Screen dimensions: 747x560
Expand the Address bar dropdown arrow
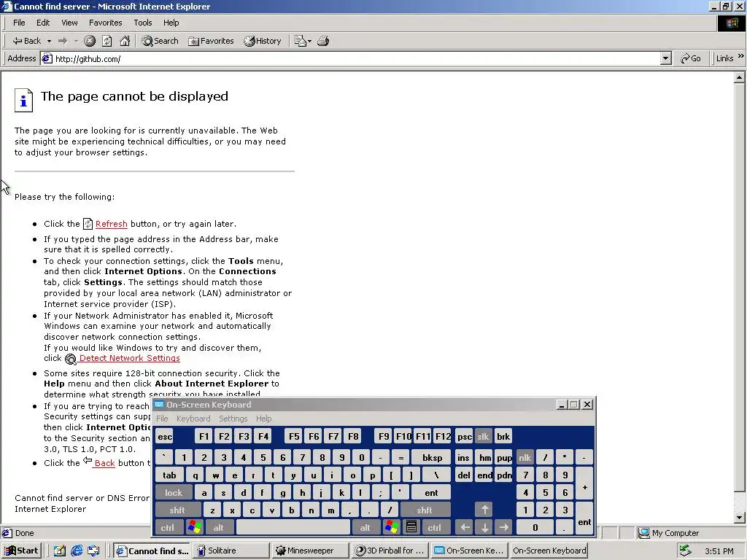point(665,58)
